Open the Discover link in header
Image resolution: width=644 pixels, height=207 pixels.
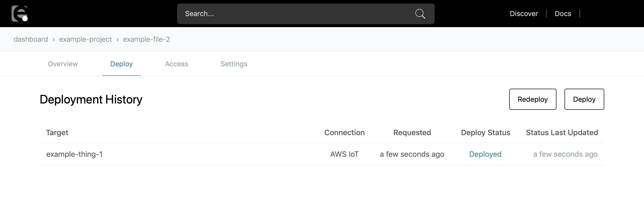(x=524, y=14)
